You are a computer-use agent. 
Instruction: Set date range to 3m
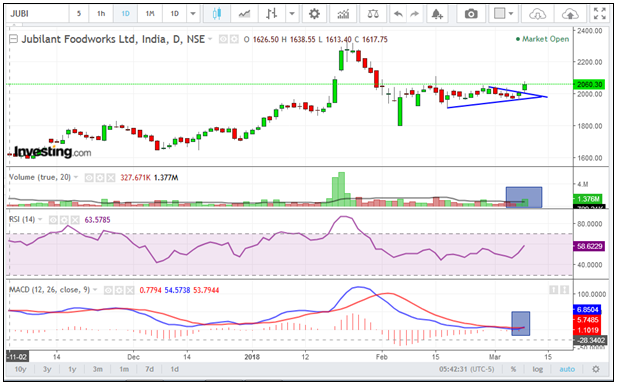(97, 369)
